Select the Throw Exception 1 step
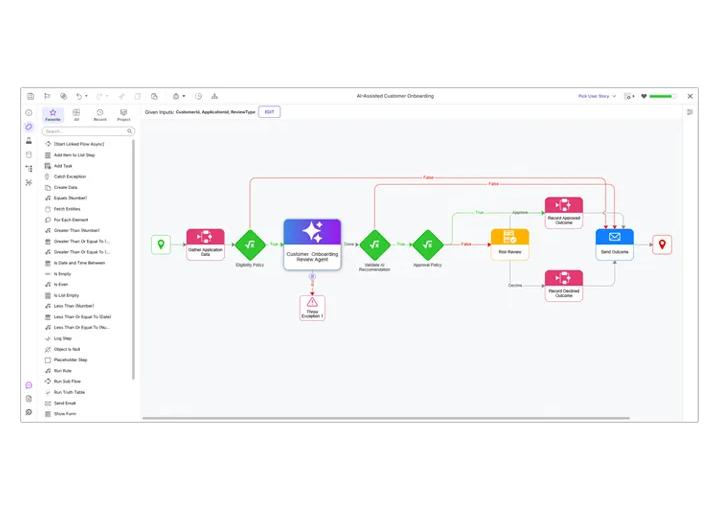Image resolution: width=719 pixels, height=510 pixels. (312, 307)
